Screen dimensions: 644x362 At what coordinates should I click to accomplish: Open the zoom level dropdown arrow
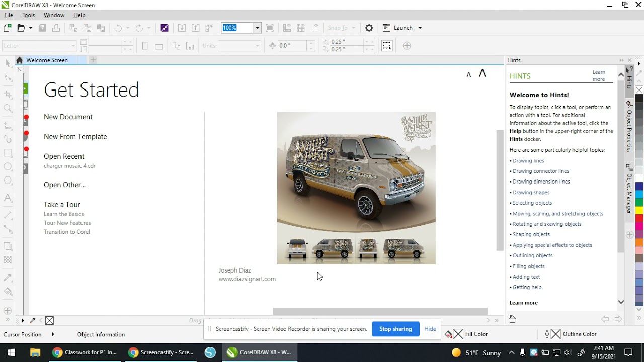click(257, 28)
